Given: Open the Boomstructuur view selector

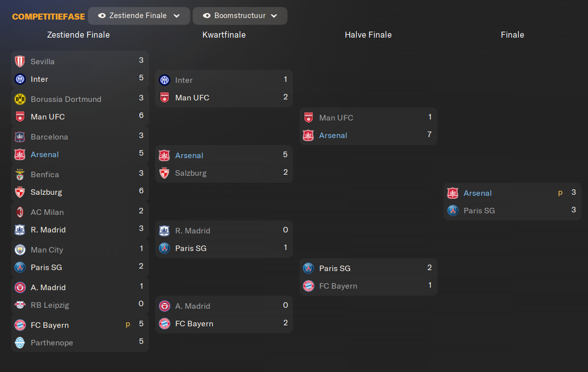Looking at the screenshot, I should (x=240, y=16).
